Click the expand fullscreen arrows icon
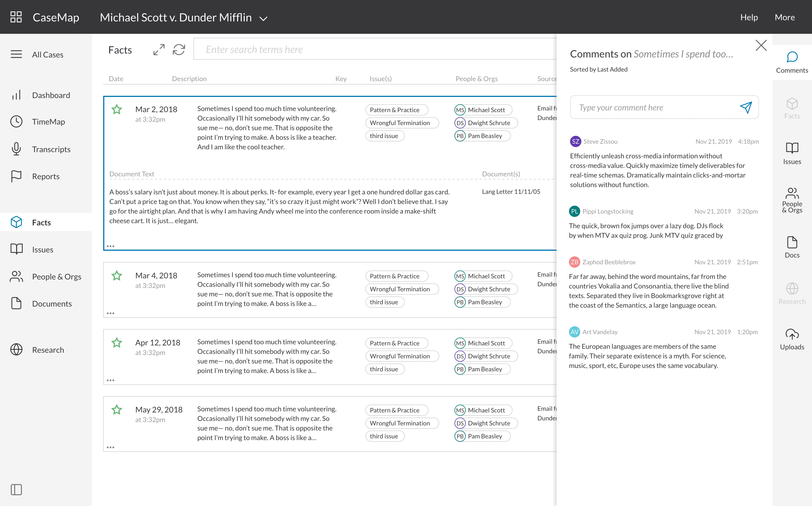Image resolution: width=812 pixels, height=506 pixels. (x=159, y=50)
